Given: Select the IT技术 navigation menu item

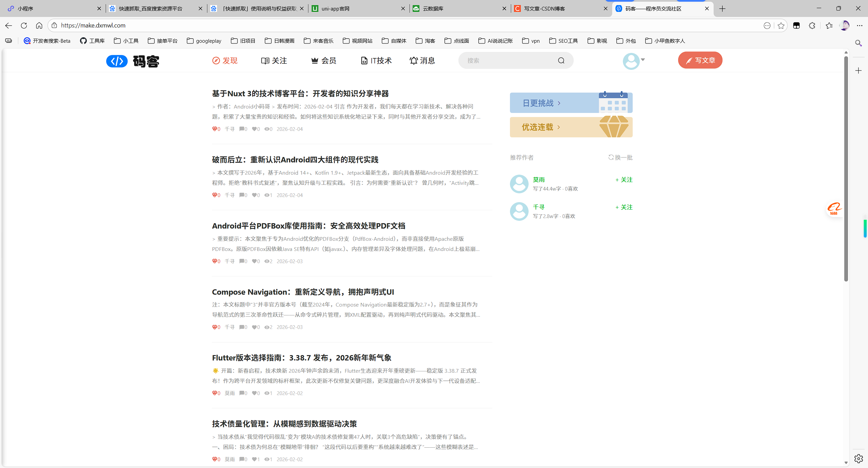Looking at the screenshot, I should pos(376,60).
